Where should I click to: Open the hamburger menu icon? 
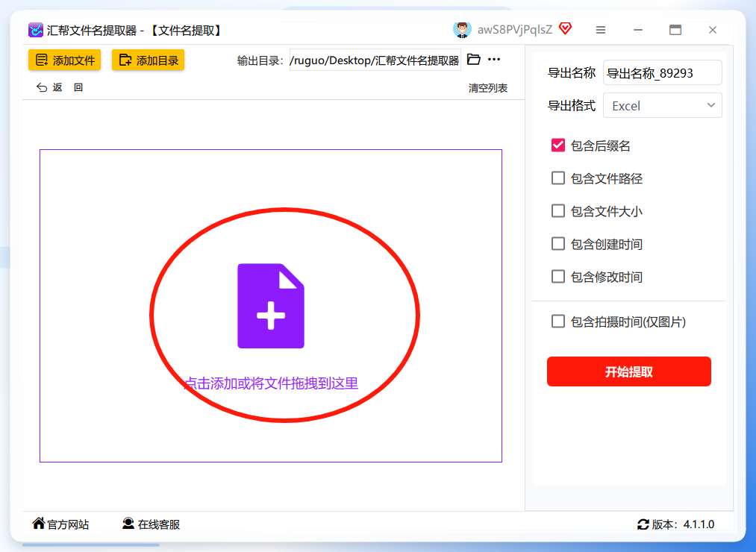coord(601,30)
